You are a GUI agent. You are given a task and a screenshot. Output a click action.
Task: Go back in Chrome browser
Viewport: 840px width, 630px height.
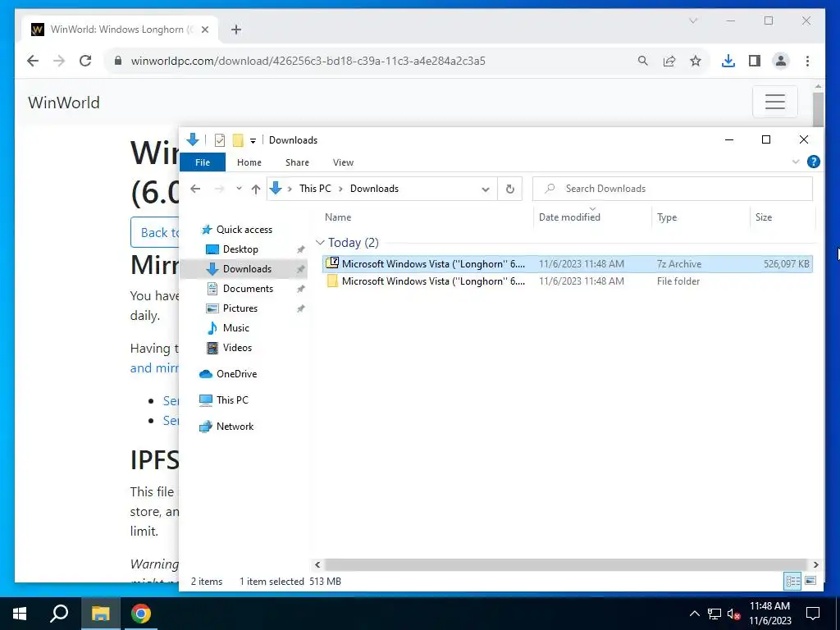pos(33,61)
